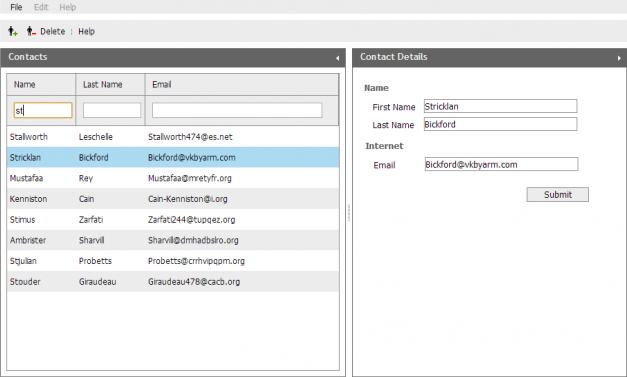The width and height of the screenshot is (627, 377).
Task: Sort by Name column header
Action: click(41, 84)
